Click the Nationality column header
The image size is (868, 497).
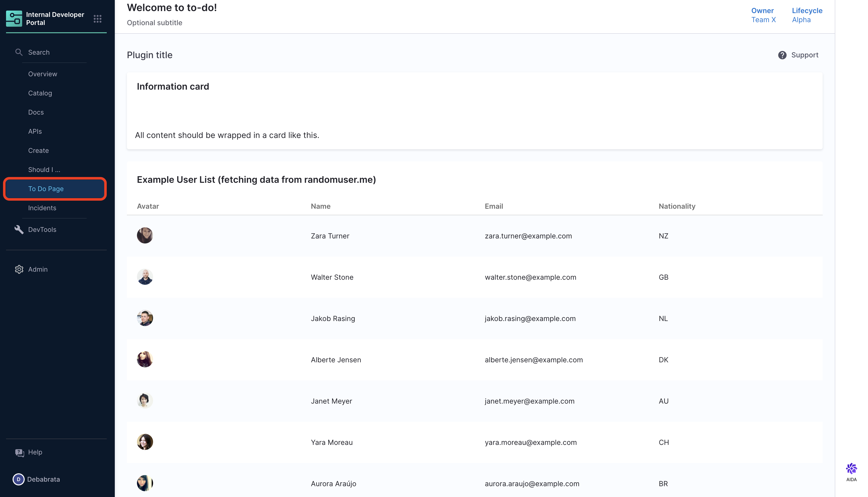pyautogui.click(x=677, y=206)
